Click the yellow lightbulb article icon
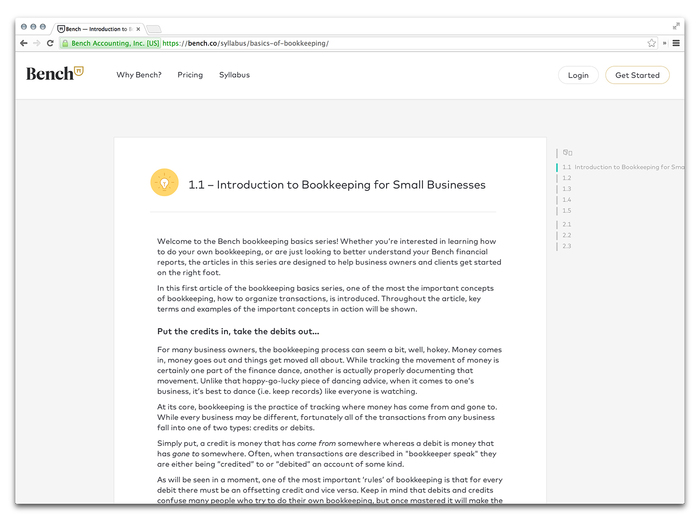 click(164, 183)
